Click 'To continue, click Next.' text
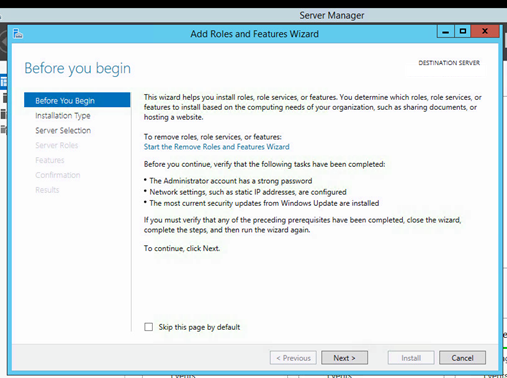The image size is (507, 378). [x=182, y=248]
